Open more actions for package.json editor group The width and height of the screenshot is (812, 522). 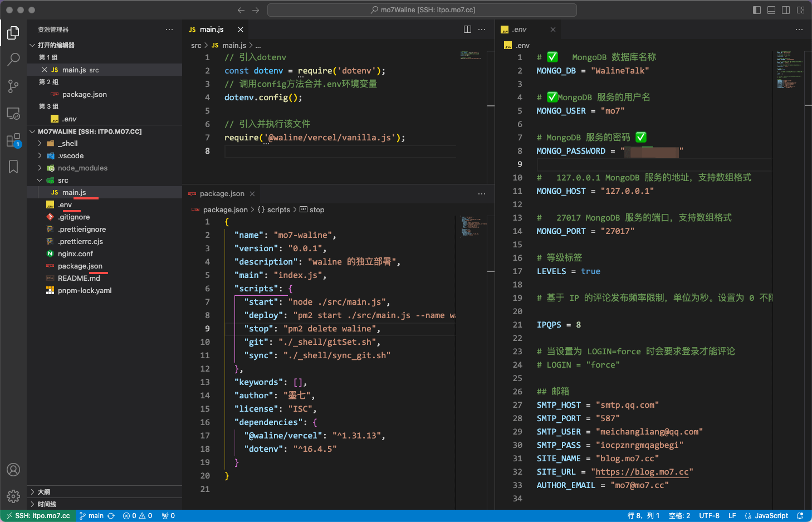click(482, 194)
